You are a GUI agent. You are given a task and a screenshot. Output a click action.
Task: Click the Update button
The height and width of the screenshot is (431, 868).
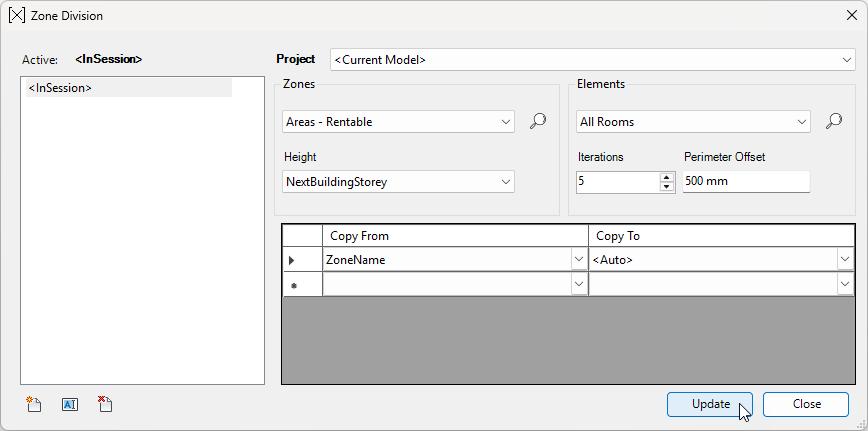pos(710,404)
